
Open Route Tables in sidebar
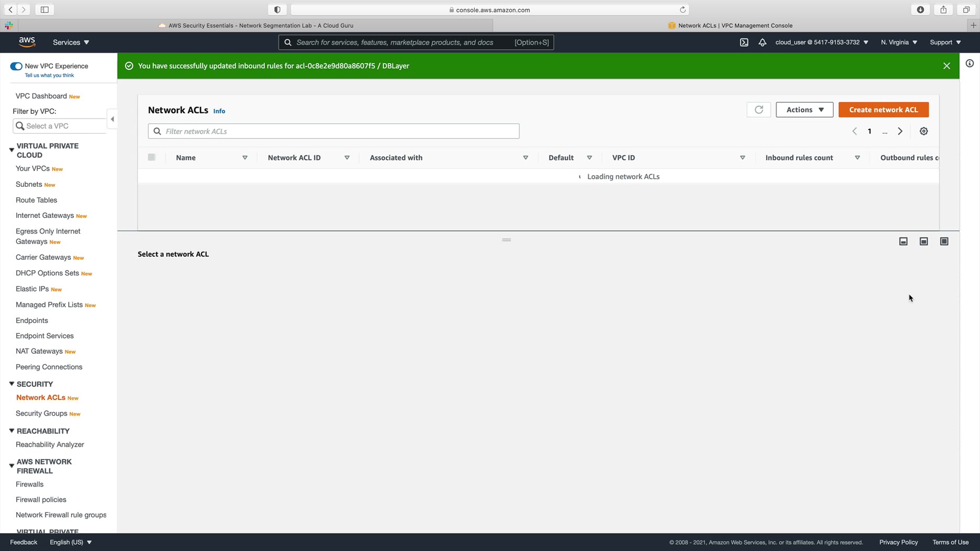point(36,200)
